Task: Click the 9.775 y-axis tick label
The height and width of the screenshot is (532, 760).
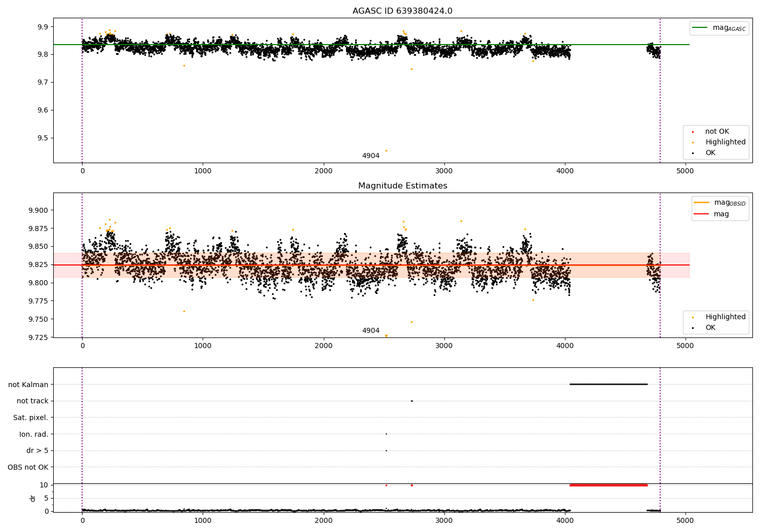Action: coord(38,301)
